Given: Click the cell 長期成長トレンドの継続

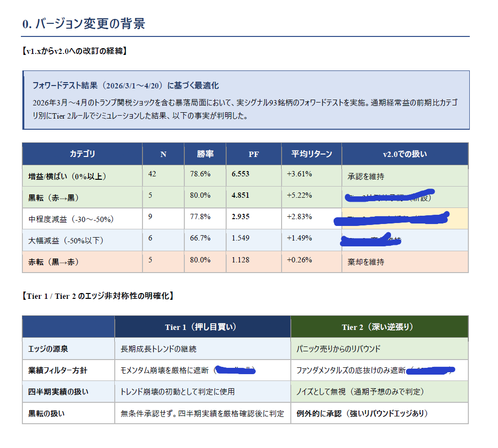Looking at the screenshot, I should point(159,349).
